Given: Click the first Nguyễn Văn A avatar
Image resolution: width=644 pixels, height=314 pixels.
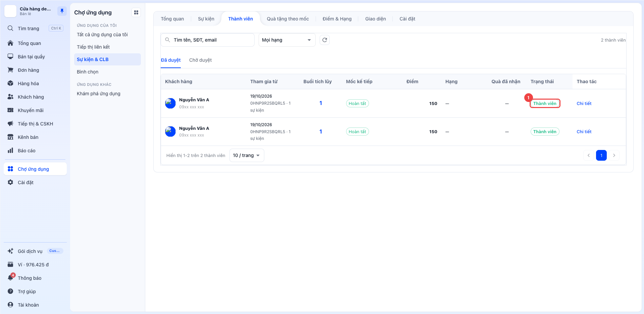Looking at the screenshot, I should click(170, 103).
